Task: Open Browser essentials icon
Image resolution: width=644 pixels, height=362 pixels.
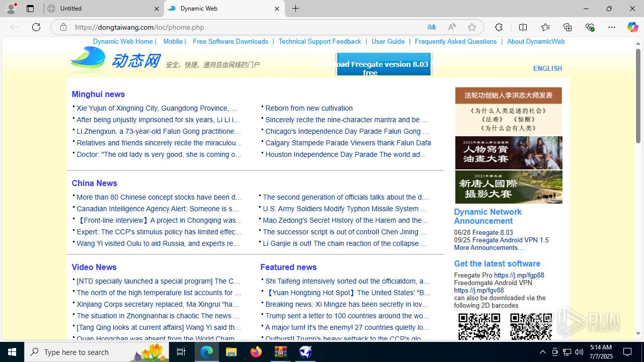Action: (590, 27)
